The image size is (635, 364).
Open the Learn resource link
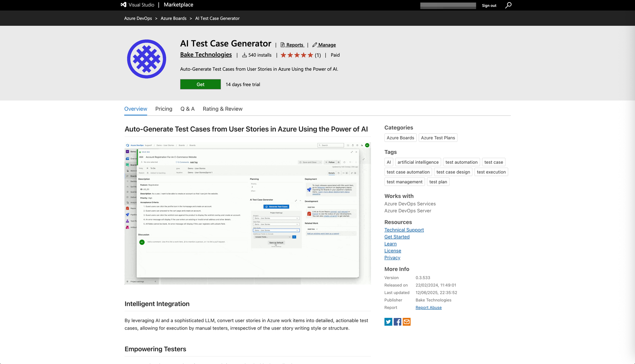click(390, 244)
